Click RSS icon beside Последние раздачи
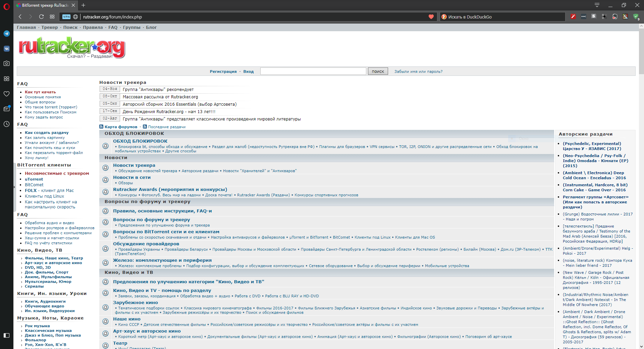Image resolution: width=644 pixels, height=349 pixels. click(145, 127)
